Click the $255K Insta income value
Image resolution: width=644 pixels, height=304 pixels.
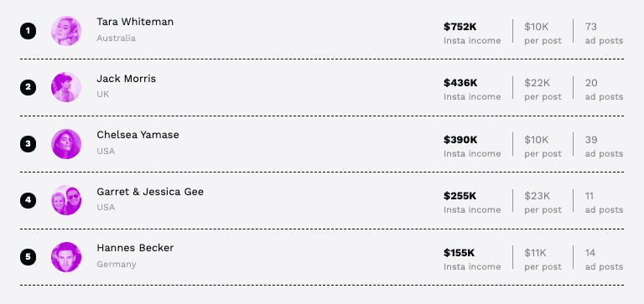[x=460, y=196]
